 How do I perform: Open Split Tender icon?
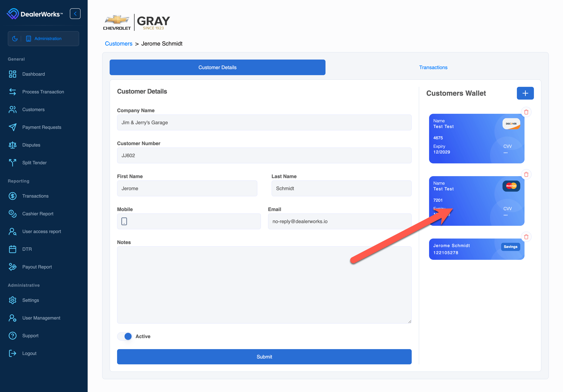pos(13,163)
